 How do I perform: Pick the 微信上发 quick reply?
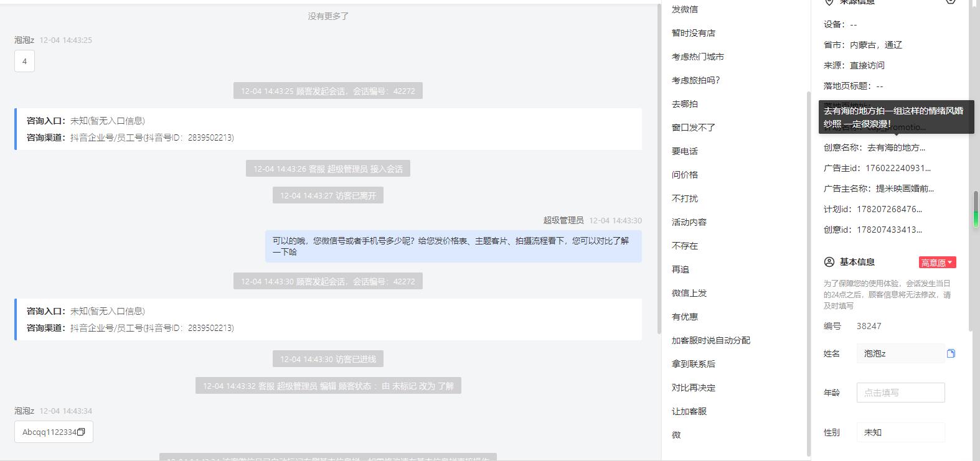click(x=689, y=293)
